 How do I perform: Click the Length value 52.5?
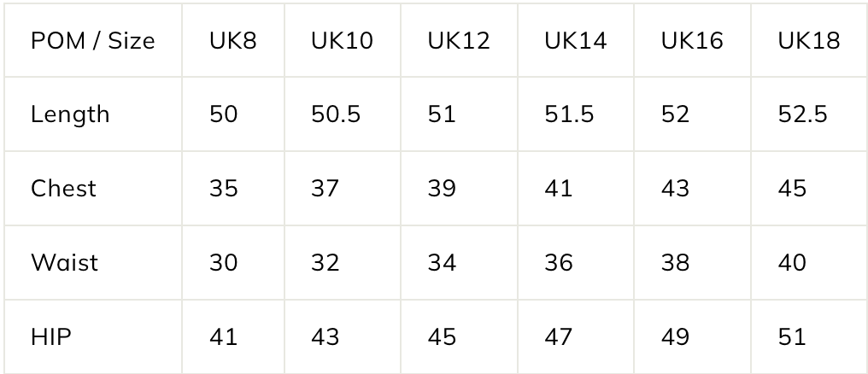click(x=803, y=114)
